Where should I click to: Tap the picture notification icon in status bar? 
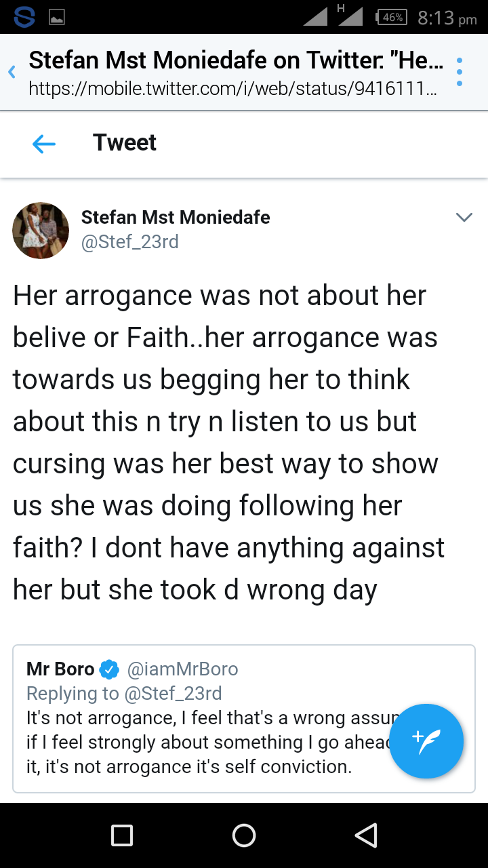click(57, 18)
